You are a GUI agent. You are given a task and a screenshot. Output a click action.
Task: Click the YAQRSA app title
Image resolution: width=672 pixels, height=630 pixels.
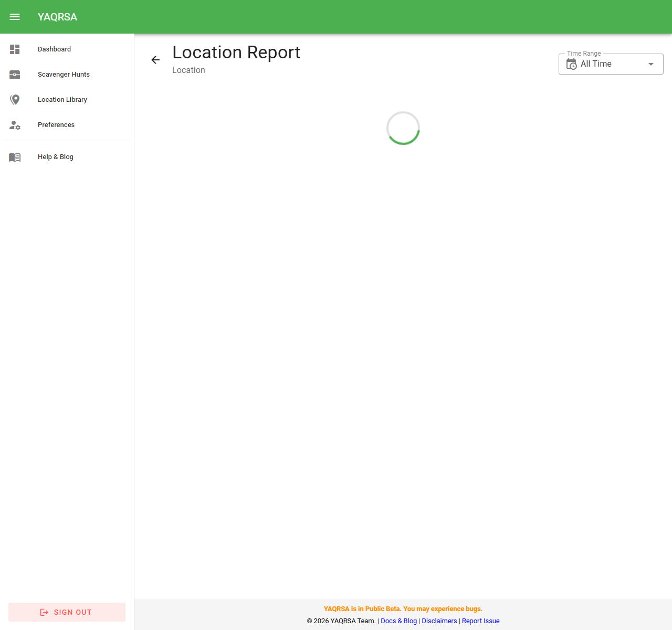[57, 17]
